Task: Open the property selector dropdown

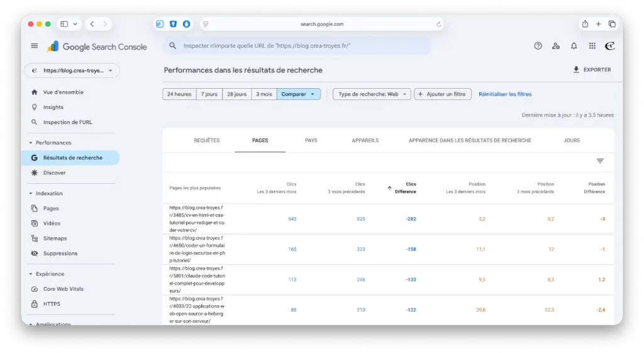Action: pyautogui.click(x=71, y=70)
